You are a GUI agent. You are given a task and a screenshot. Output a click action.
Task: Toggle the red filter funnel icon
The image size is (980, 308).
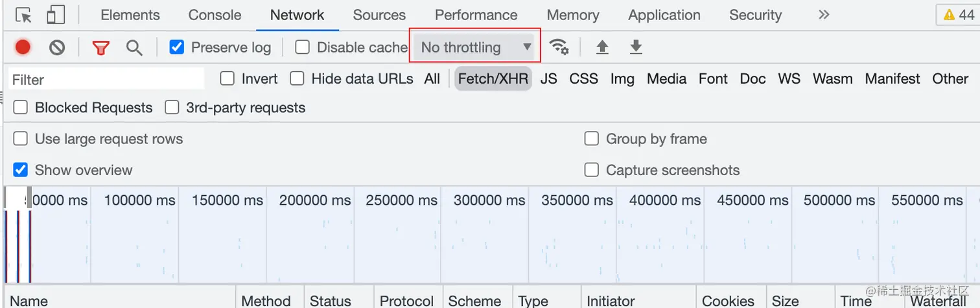(x=100, y=47)
